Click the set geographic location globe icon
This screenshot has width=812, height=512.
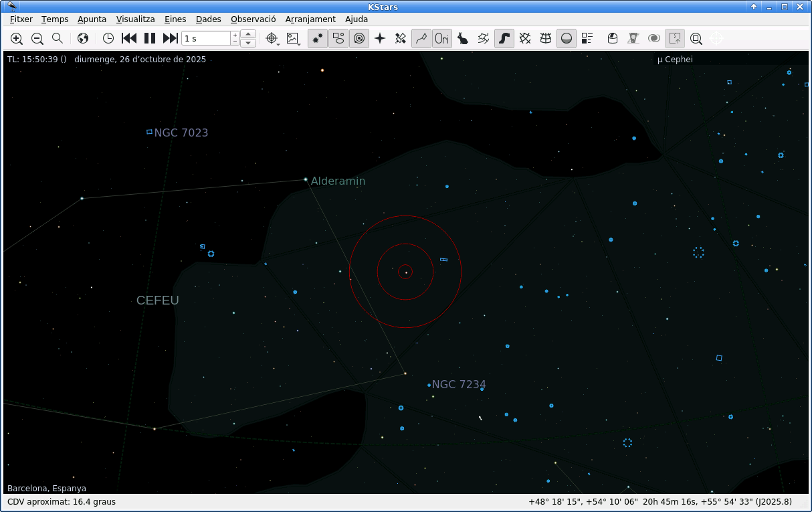tap(83, 38)
